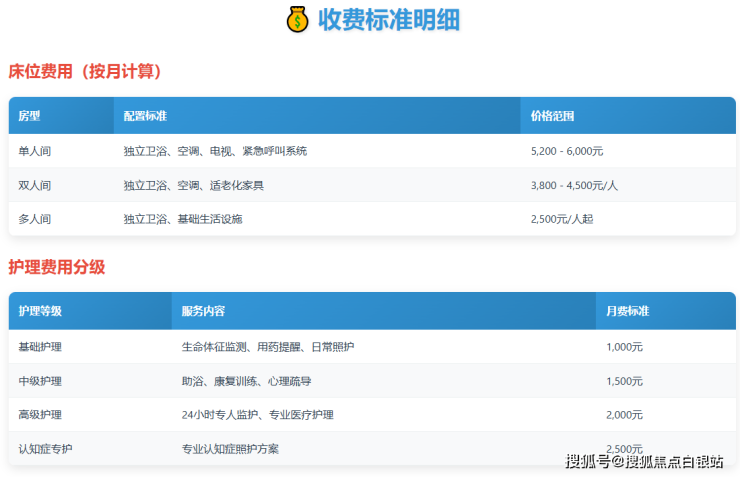The image size is (740, 477).
Task: Select the 护理费用分级 section heading
Action: tap(57, 267)
